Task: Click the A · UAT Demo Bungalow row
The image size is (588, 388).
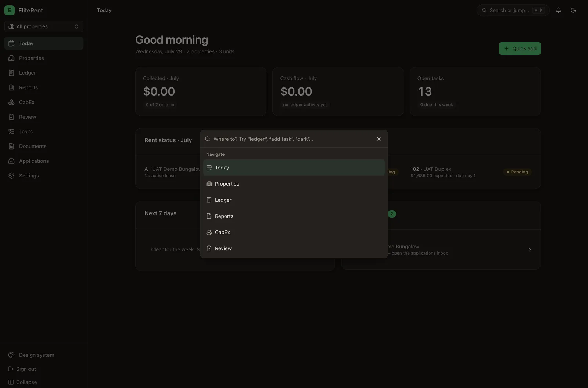Action: 172,172
